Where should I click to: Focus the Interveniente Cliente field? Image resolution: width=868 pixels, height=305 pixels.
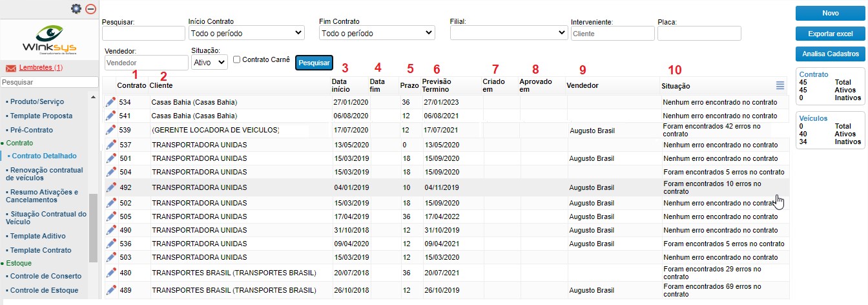[613, 33]
